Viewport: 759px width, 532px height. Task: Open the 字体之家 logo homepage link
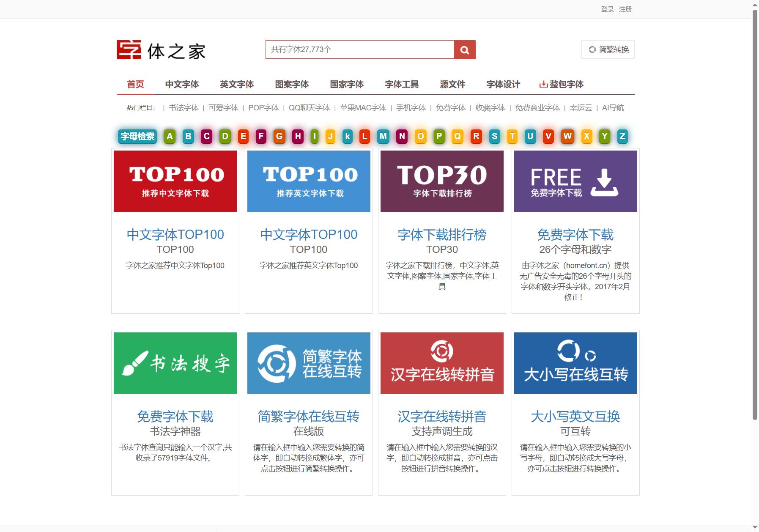(161, 50)
